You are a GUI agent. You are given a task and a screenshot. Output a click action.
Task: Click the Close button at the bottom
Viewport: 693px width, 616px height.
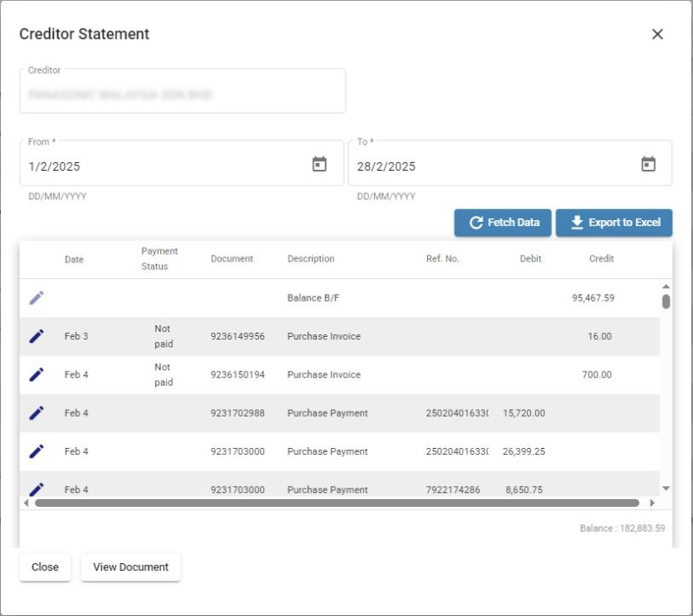pos(45,567)
